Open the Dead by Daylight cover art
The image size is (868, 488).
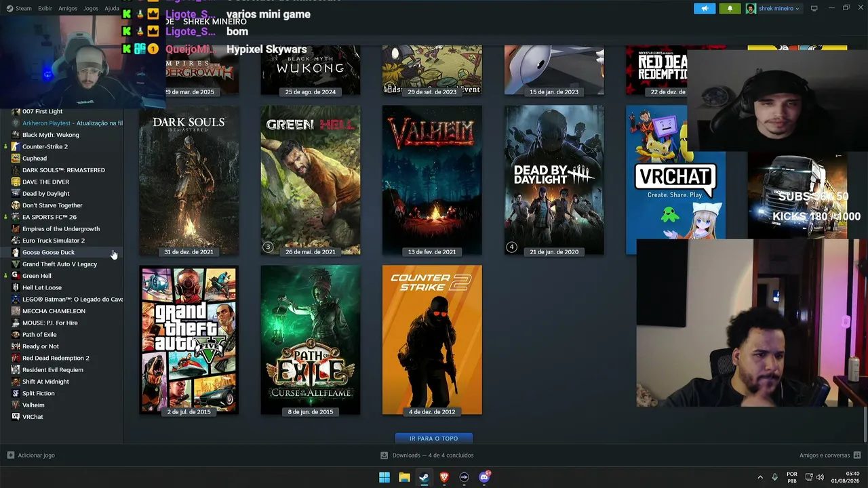554,180
